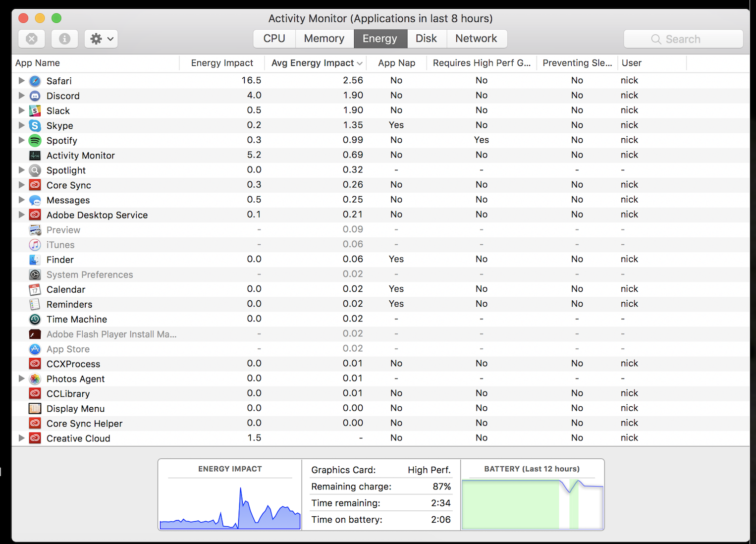The height and width of the screenshot is (544, 756).
Task: Switch to the Disk tab
Action: (427, 39)
